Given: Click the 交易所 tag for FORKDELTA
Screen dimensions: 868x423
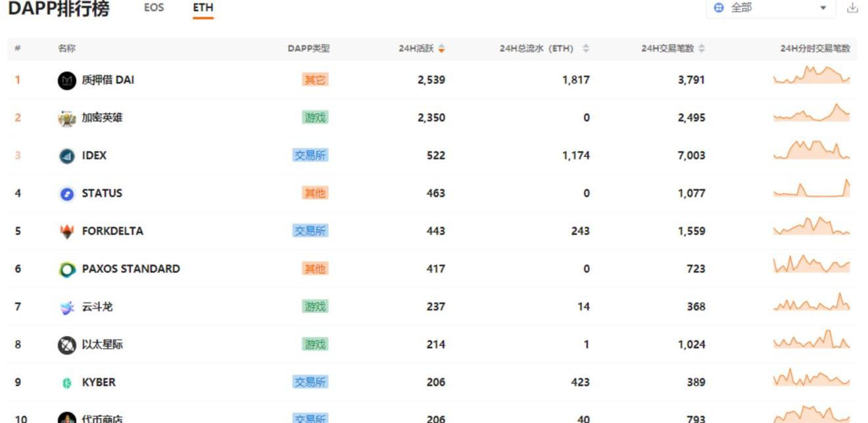Looking at the screenshot, I should click(x=310, y=231).
